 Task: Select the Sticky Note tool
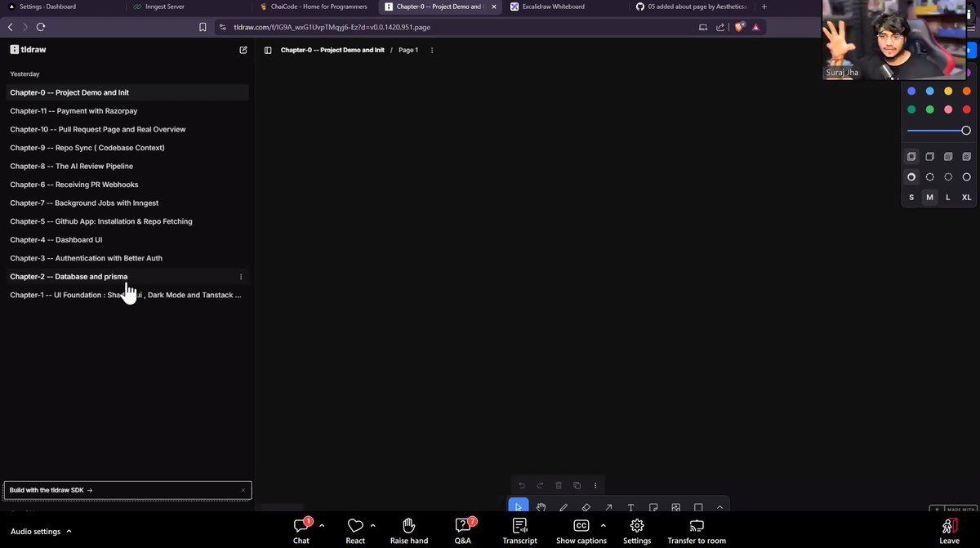(x=653, y=507)
